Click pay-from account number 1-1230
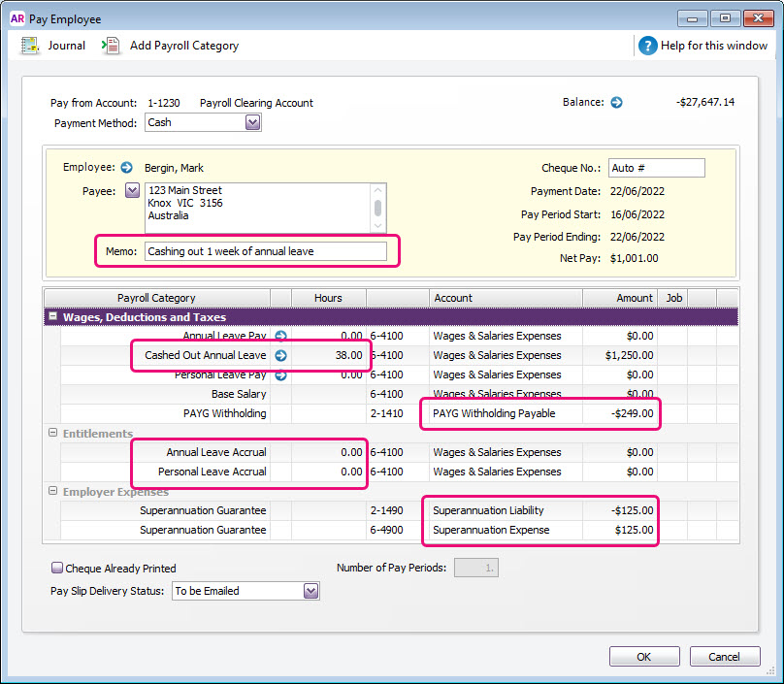The image size is (784, 684). tap(164, 103)
